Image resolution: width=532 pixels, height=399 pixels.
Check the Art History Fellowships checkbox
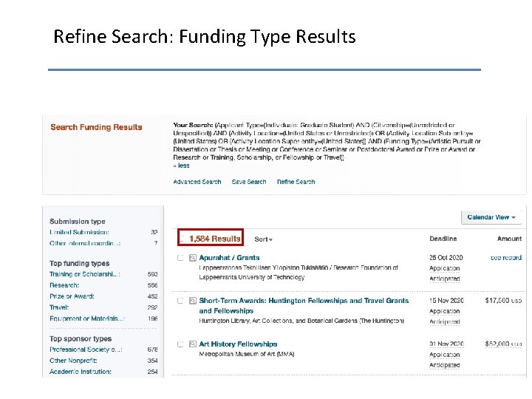(181, 344)
